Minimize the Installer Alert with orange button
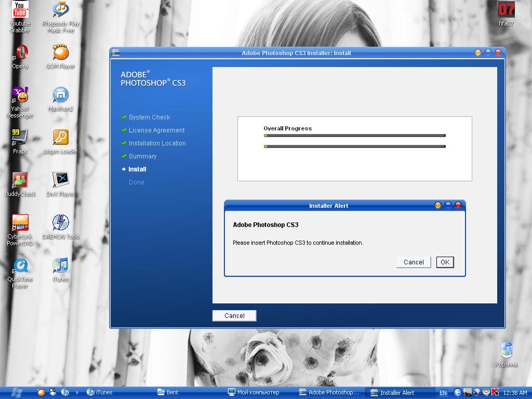The width and height of the screenshot is (532, 399). pyautogui.click(x=438, y=205)
